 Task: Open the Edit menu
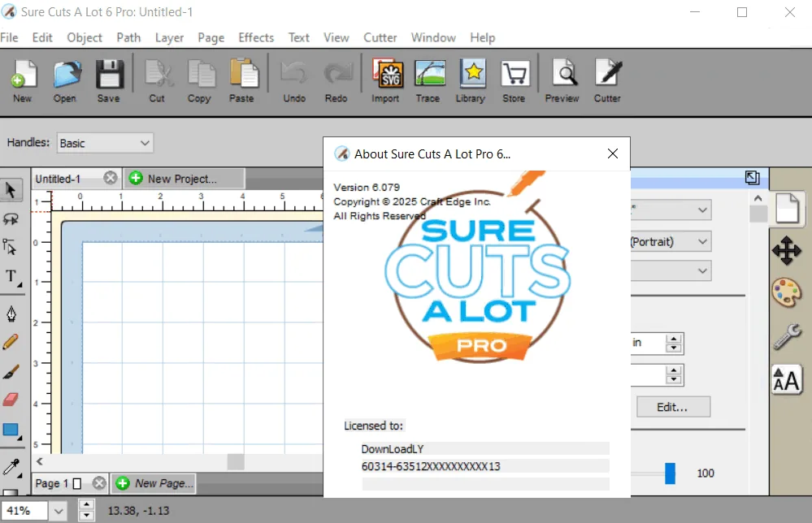(x=42, y=38)
